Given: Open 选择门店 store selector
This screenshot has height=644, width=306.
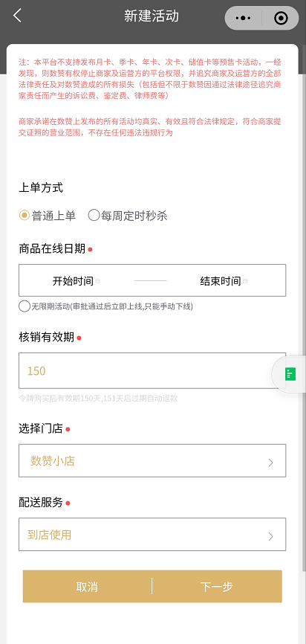Looking at the screenshot, I should (x=152, y=460).
